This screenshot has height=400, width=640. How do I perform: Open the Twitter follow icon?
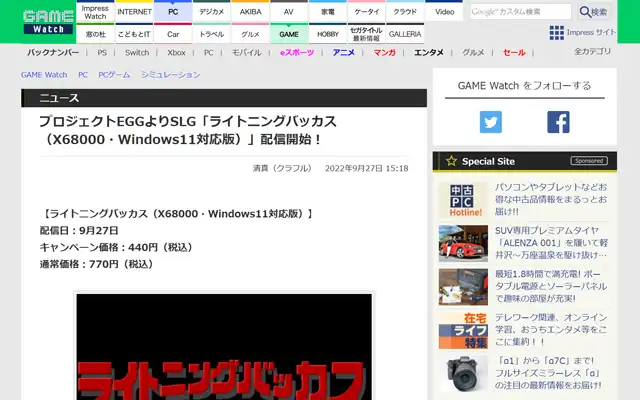coord(491,122)
